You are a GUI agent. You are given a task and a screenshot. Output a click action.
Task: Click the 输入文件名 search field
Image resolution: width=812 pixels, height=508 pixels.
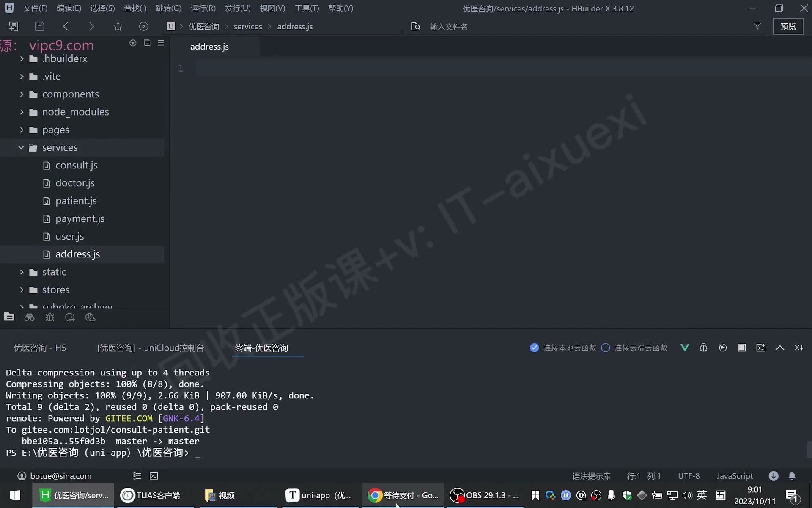click(588, 27)
